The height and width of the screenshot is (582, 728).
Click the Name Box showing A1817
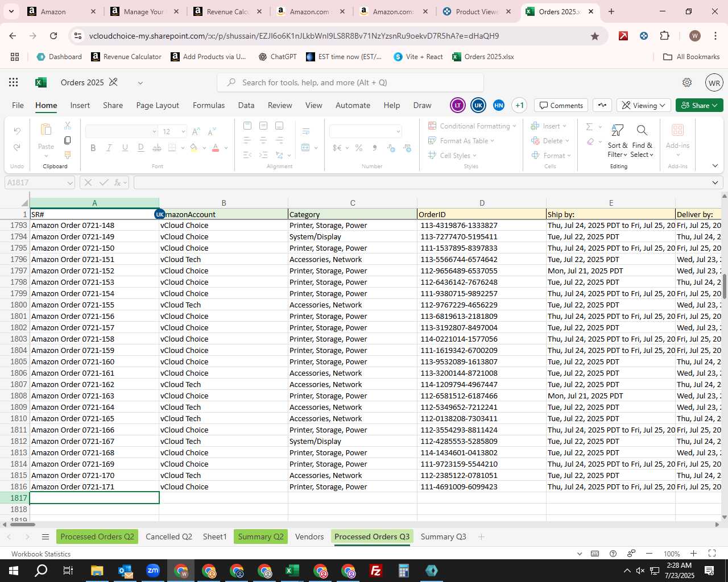coord(40,182)
